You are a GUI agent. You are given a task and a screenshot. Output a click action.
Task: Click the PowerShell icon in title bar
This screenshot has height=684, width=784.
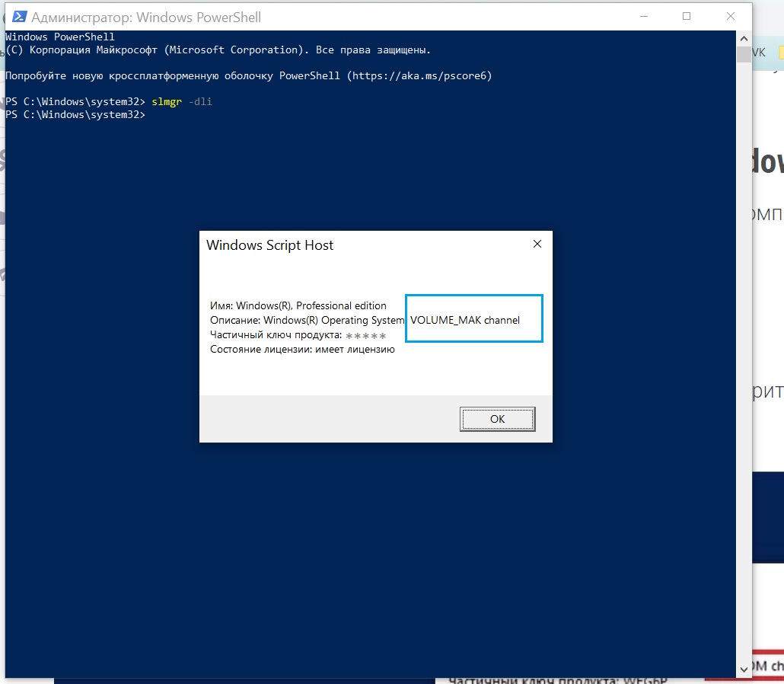[20, 17]
